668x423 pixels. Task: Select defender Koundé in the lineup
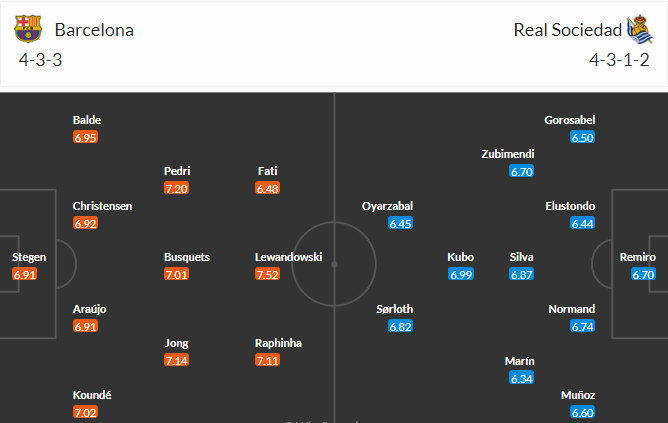(x=92, y=395)
